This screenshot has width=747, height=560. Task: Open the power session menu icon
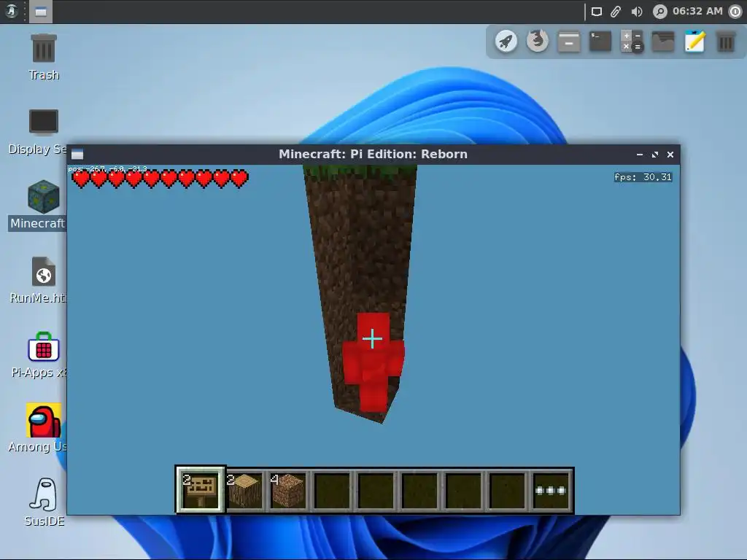click(x=736, y=12)
